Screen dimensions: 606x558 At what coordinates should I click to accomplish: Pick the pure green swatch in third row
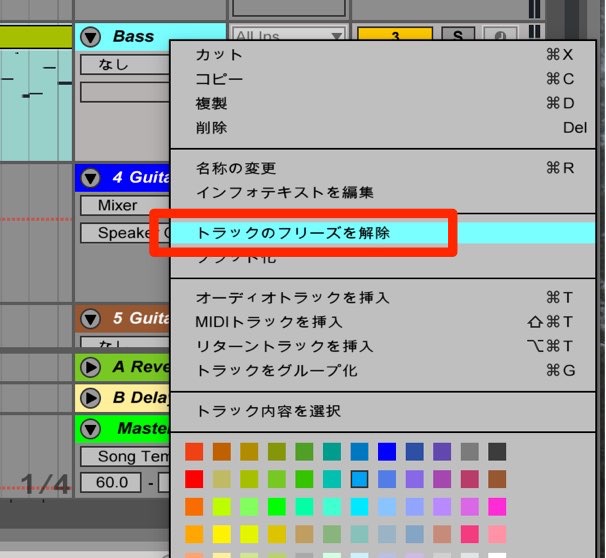pyautogui.click(x=277, y=507)
